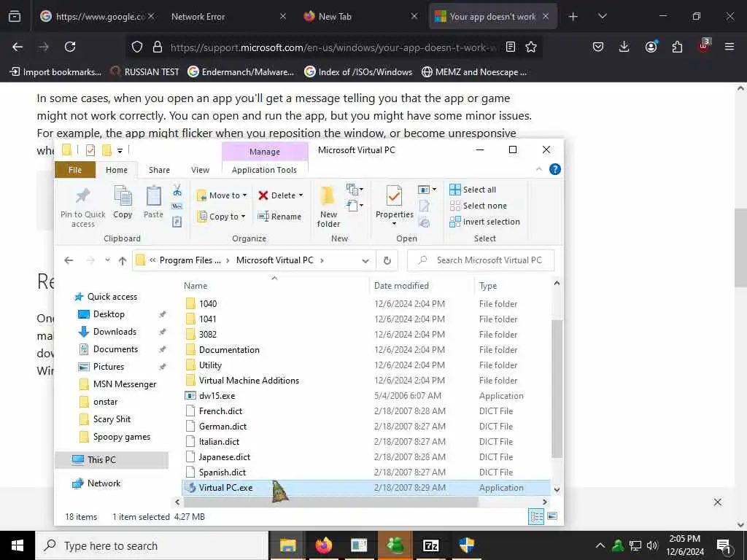747x560 pixels.
Task: Click the Copy icon in Clipboard group
Action: point(123,195)
